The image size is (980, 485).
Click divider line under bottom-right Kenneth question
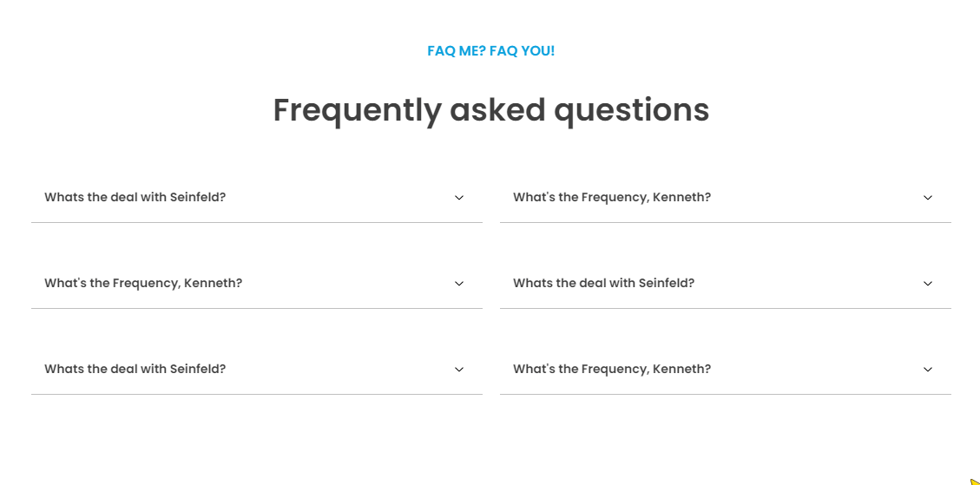726,395
